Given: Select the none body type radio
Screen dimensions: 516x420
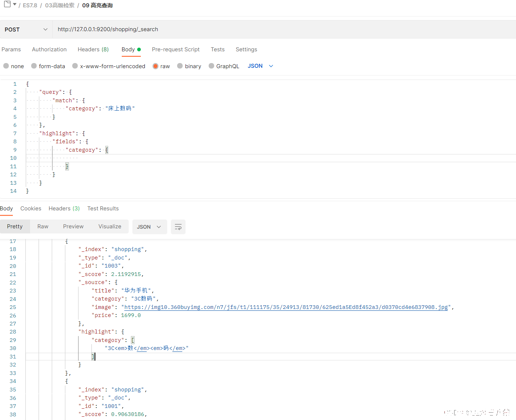Looking at the screenshot, I should point(6,66).
